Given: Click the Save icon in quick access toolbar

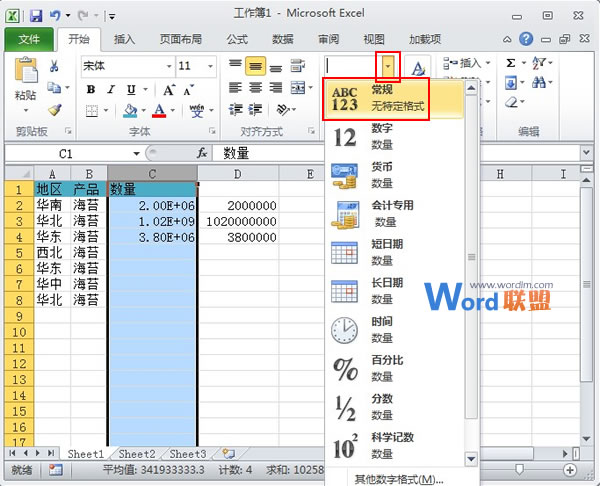Looking at the screenshot, I should coord(36,16).
